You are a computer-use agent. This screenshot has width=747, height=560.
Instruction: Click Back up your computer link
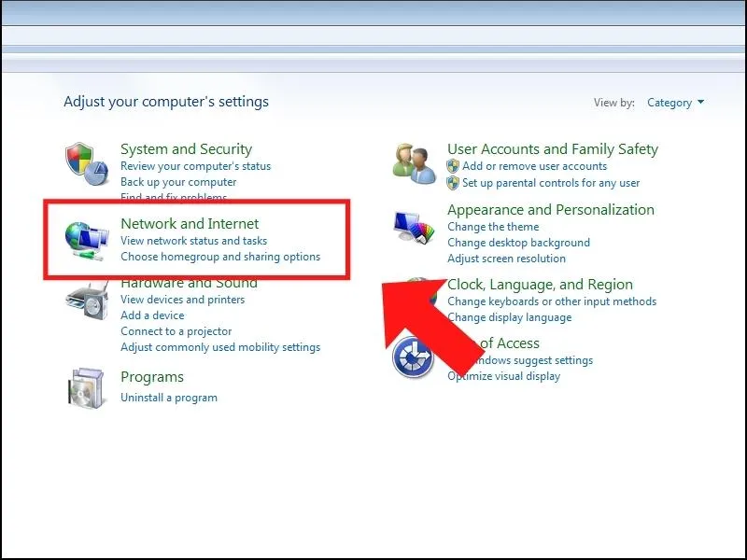(178, 182)
